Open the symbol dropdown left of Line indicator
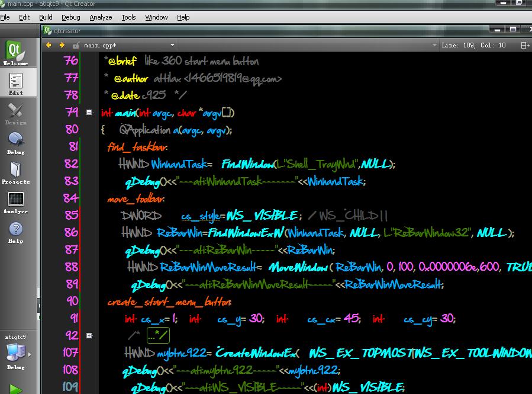This screenshot has height=394, width=532. point(434,45)
